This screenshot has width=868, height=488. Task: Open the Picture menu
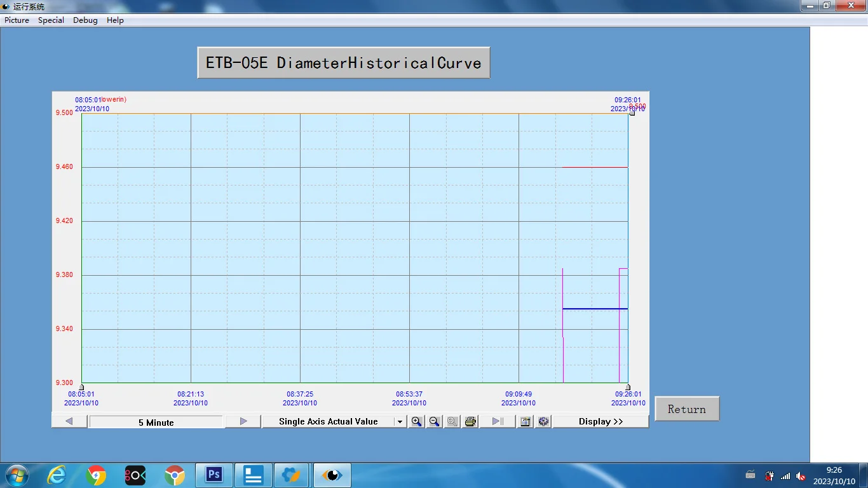click(x=17, y=20)
